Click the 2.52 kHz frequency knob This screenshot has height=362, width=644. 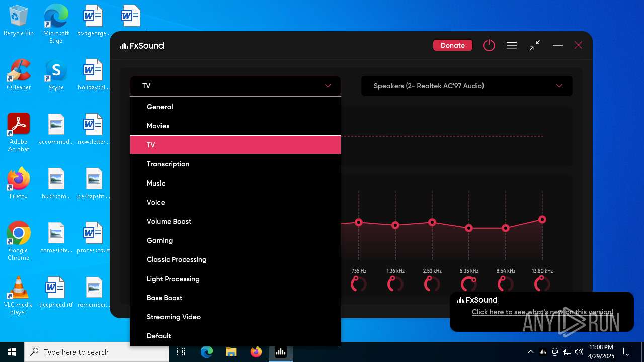coord(432,284)
